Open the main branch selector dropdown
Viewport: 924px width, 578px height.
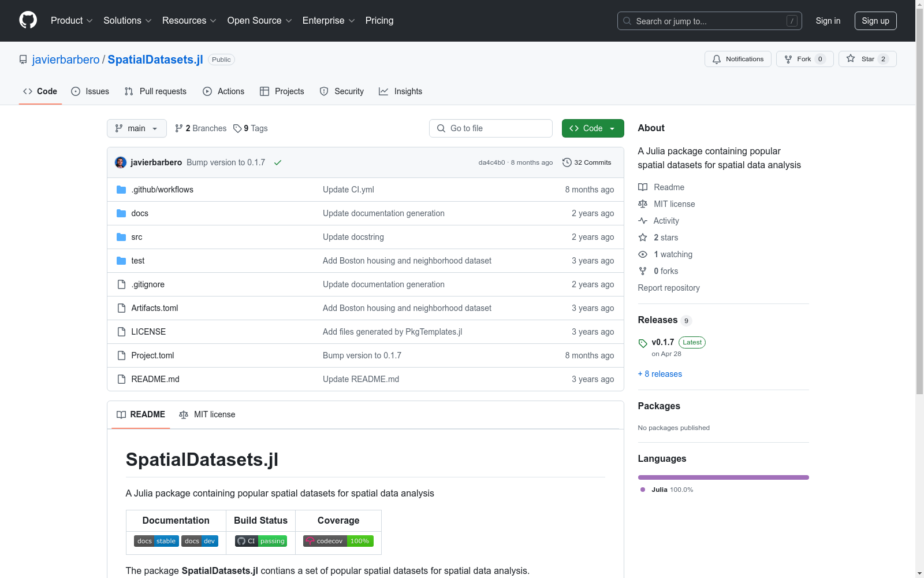click(x=137, y=128)
